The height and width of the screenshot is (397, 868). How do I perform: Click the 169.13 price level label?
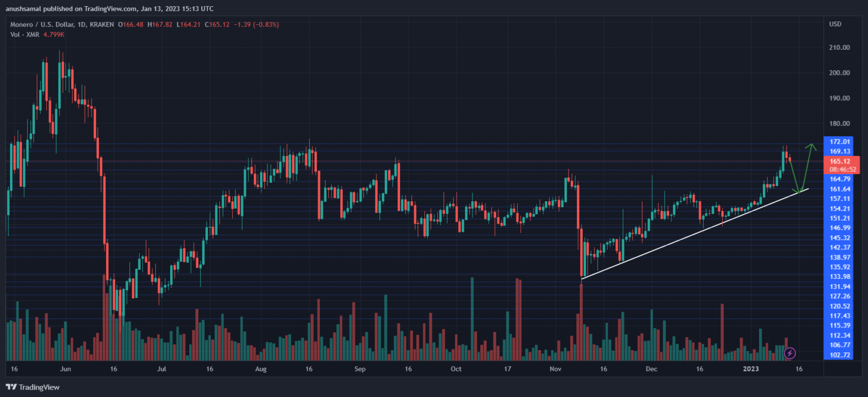(840, 151)
